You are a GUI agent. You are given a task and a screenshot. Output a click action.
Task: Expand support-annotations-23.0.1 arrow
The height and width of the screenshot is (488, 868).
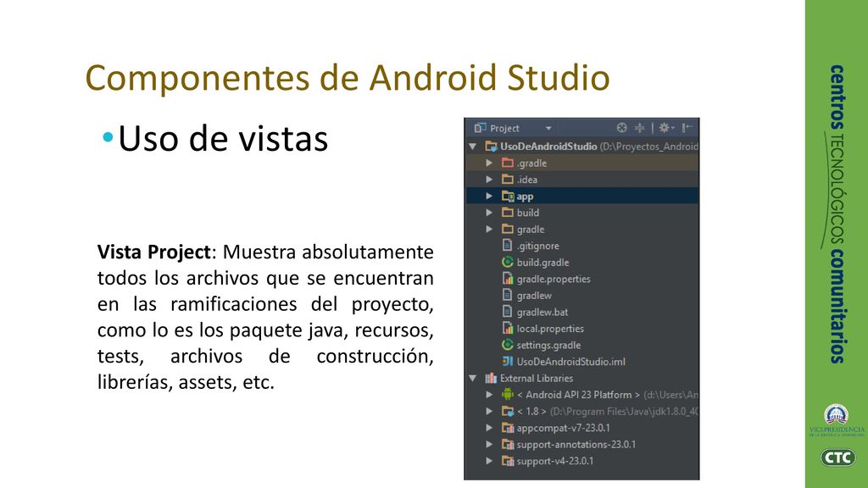point(489,444)
